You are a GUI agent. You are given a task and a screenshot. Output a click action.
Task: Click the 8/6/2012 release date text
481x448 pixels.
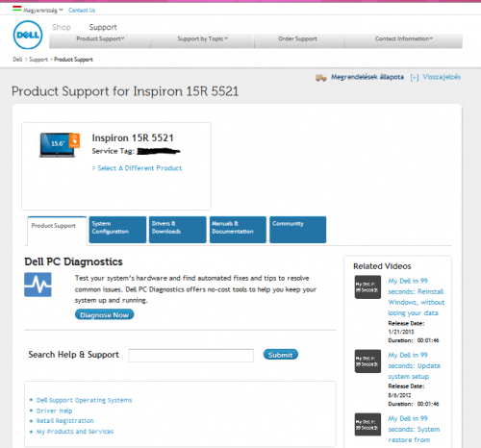399,395
